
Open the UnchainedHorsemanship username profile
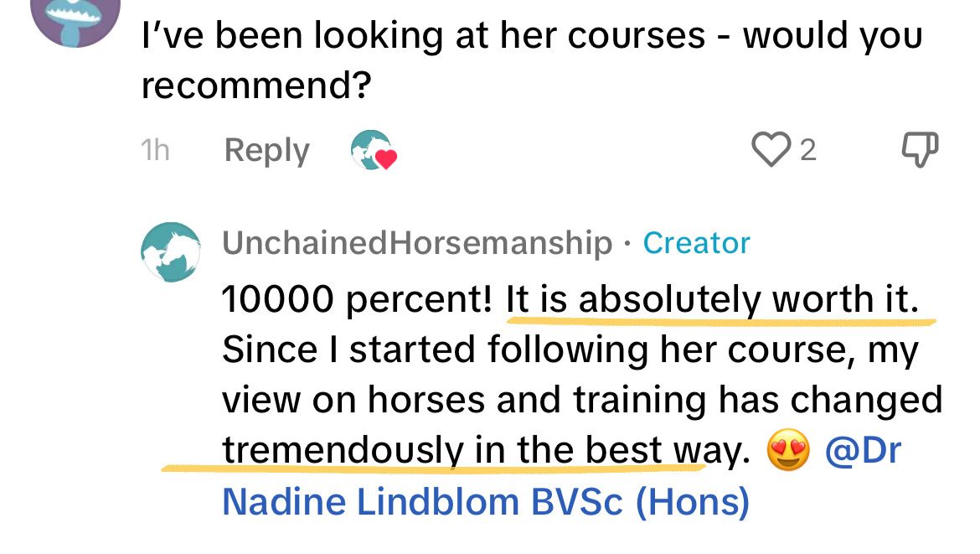click(x=417, y=243)
